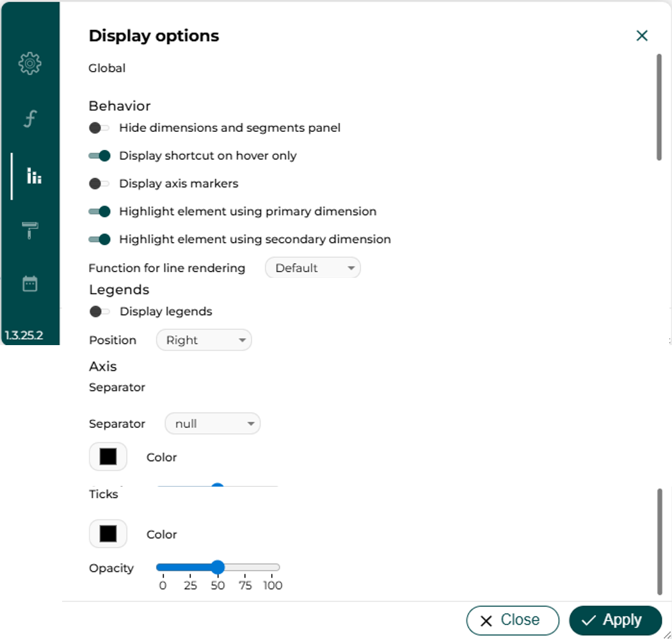Click the Close button
Image resolution: width=672 pixels, height=639 pixels.
click(x=513, y=620)
